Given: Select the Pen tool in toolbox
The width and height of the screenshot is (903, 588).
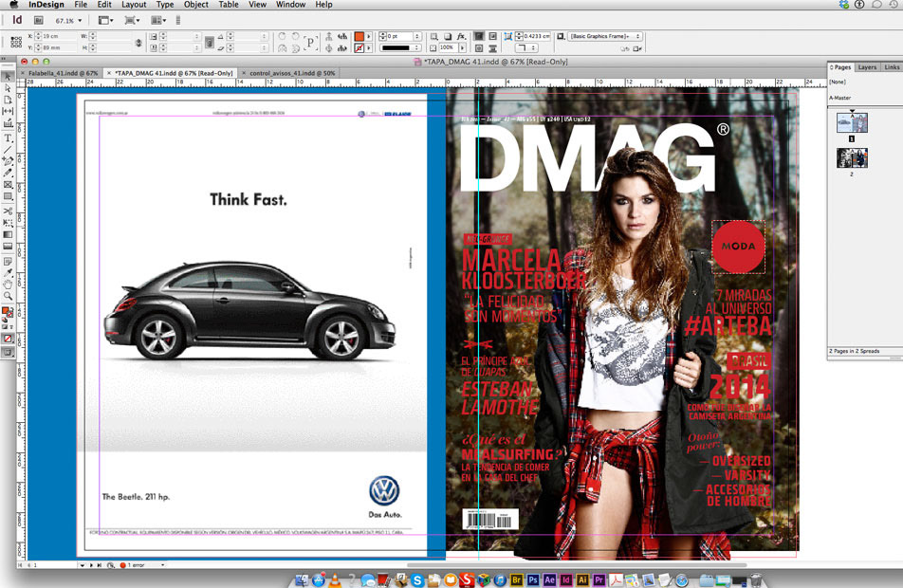Looking at the screenshot, I should pos(9,161).
